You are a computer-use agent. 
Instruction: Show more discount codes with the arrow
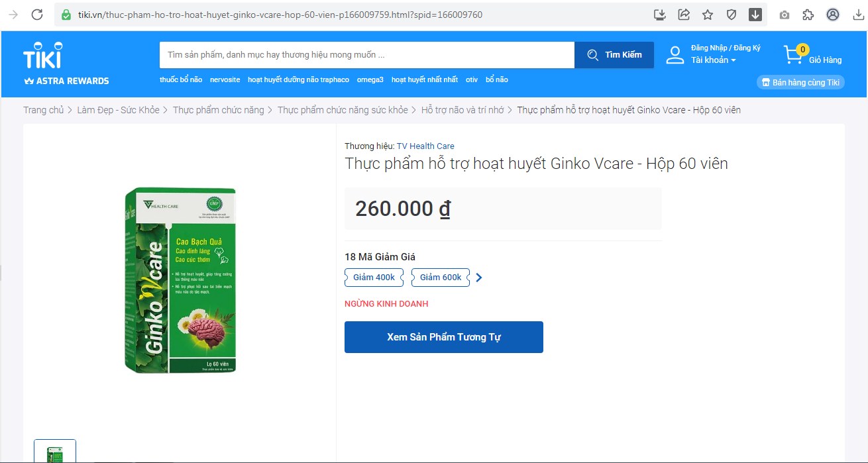click(x=479, y=278)
